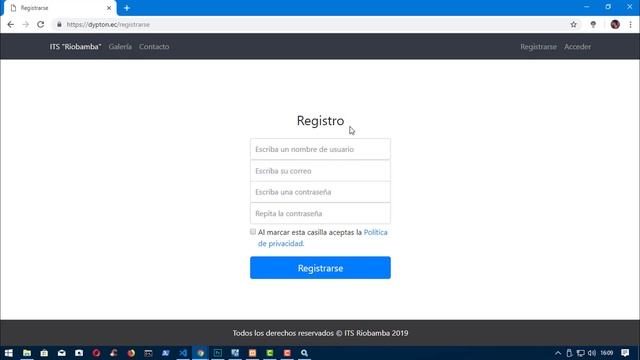The width and height of the screenshot is (640, 360).
Task: Open the Contacto menu item
Action: coord(154,47)
